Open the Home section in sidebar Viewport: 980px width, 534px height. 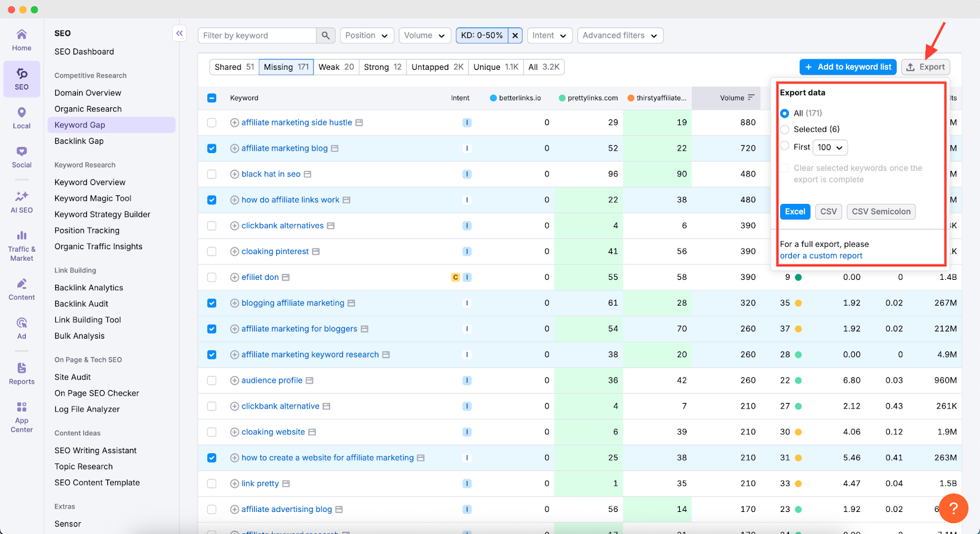point(21,40)
